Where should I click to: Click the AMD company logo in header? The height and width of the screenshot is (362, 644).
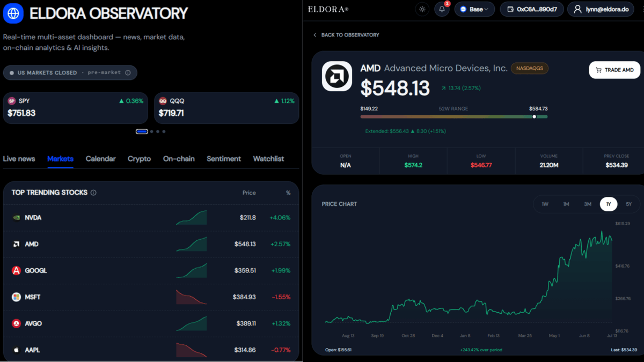click(337, 76)
